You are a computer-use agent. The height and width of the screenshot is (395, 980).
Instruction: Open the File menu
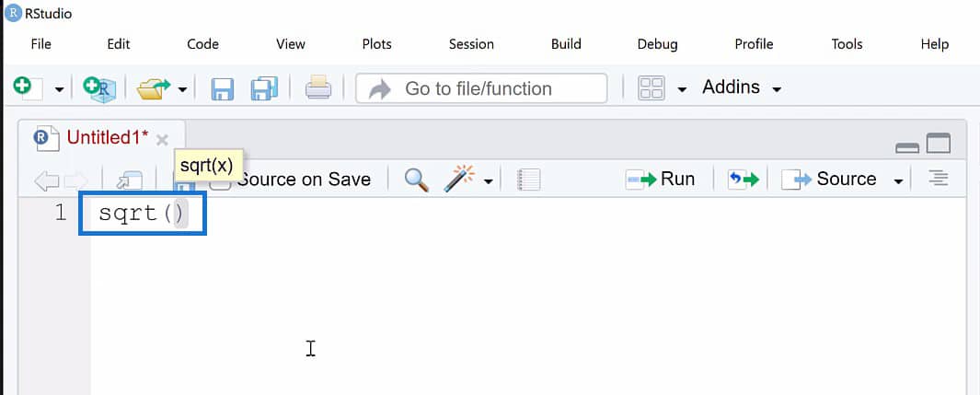[40, 44]
